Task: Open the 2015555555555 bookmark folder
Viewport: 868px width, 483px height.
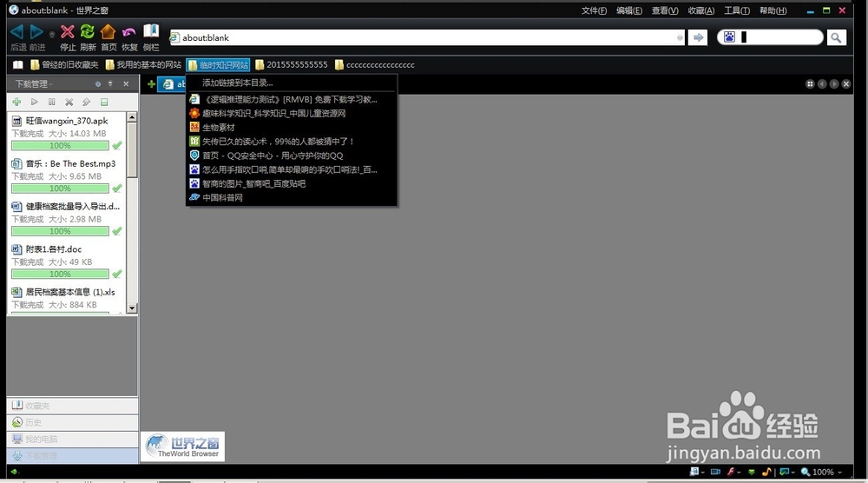Action: point(292,65)
